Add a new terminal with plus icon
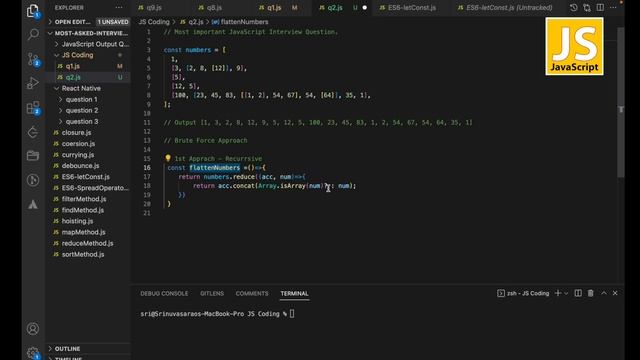The image size is (640, 360). click(x=558, y=293)
